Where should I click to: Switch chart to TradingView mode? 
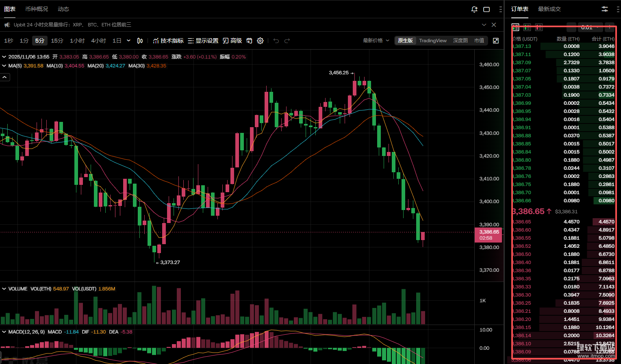pyautogui.click(x=432, y=41)
